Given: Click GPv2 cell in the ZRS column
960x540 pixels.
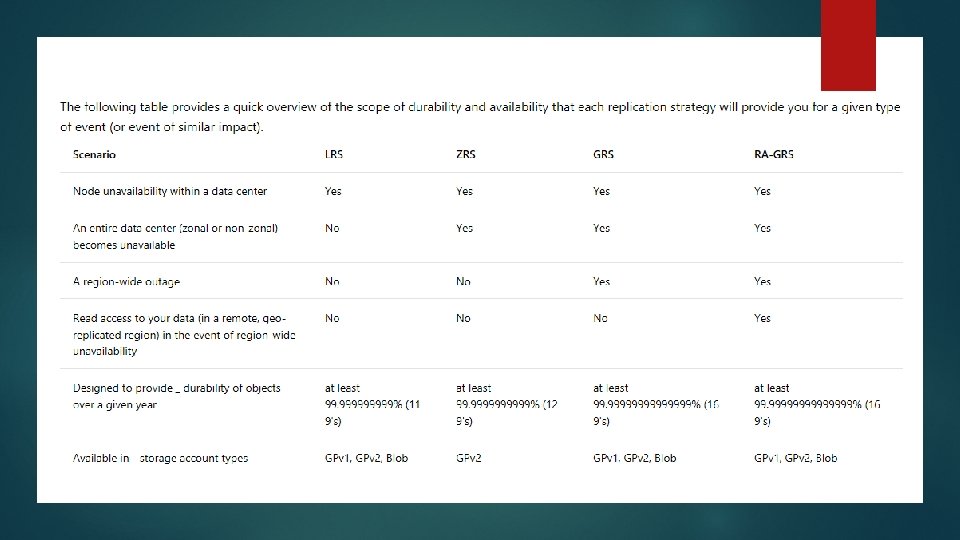Looking at the screenshot, I should [470, 458].
